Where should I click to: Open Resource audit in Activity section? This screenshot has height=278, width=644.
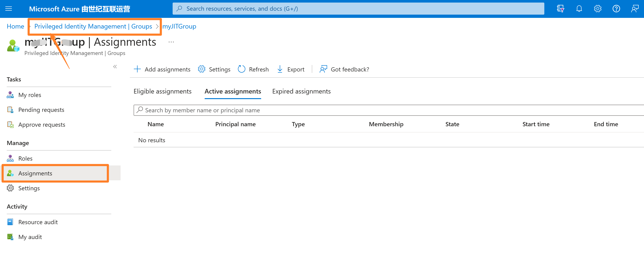[38, 222]
